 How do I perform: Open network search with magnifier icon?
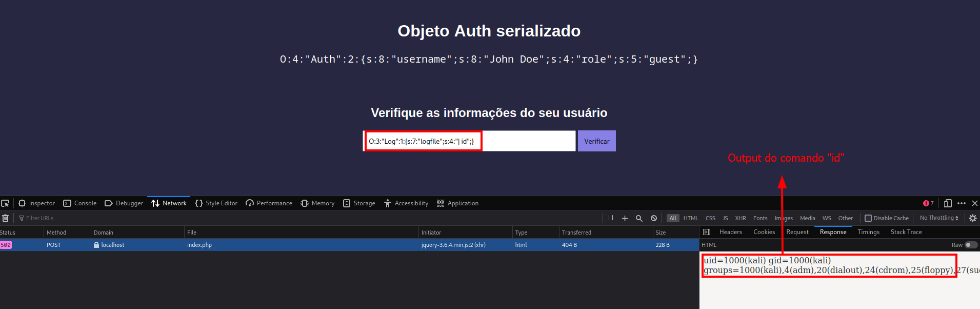point(639,218)
